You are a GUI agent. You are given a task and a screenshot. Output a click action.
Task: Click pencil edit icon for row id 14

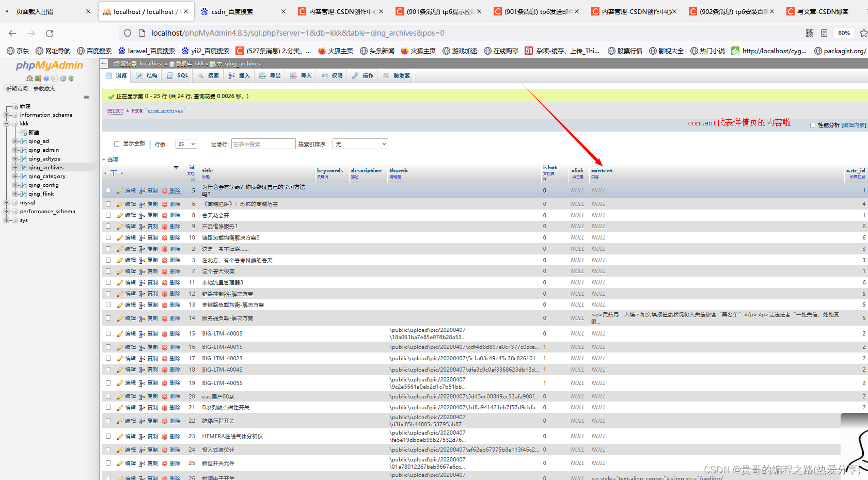pos(120,318)
